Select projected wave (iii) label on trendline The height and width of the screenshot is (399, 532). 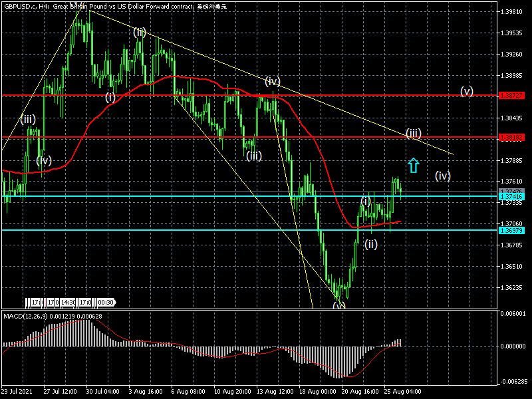tap(413, 133)
